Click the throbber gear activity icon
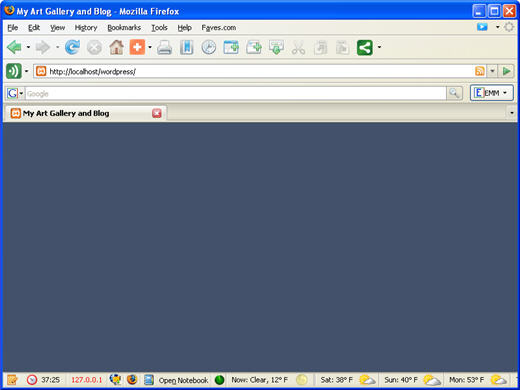520x390 pixels. point(509,27)
